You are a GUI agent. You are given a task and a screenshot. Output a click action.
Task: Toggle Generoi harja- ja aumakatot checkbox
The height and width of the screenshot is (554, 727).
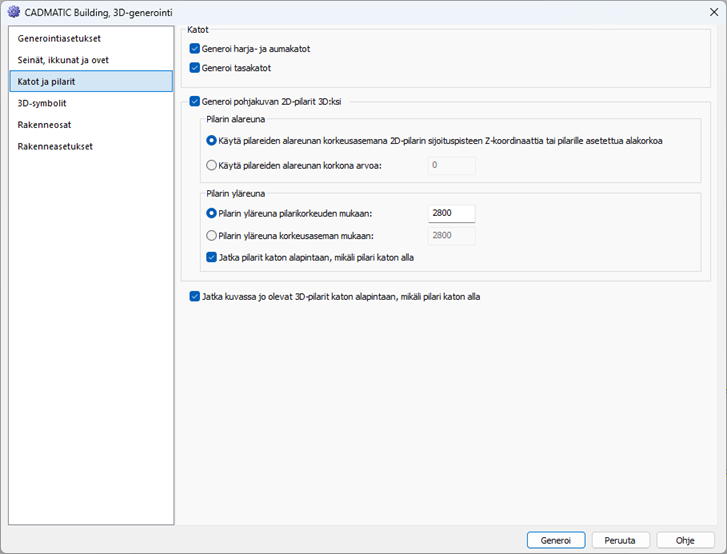195,48
